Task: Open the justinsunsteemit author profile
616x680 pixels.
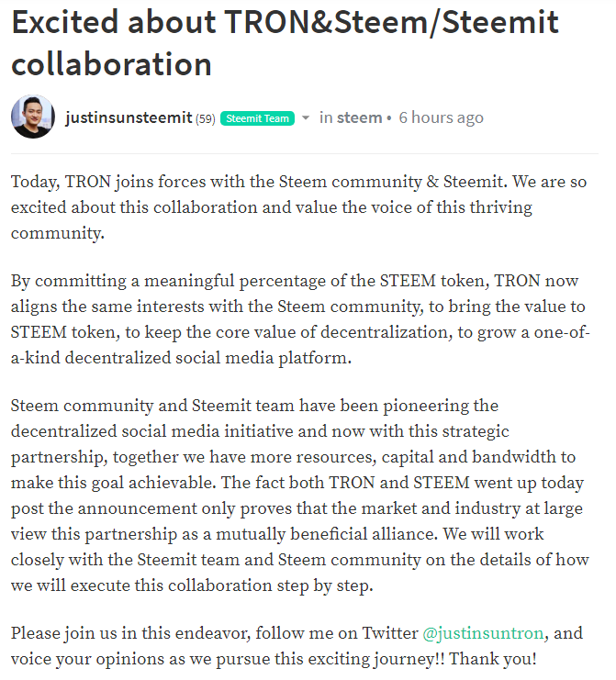Action: [x=129, y=117]
